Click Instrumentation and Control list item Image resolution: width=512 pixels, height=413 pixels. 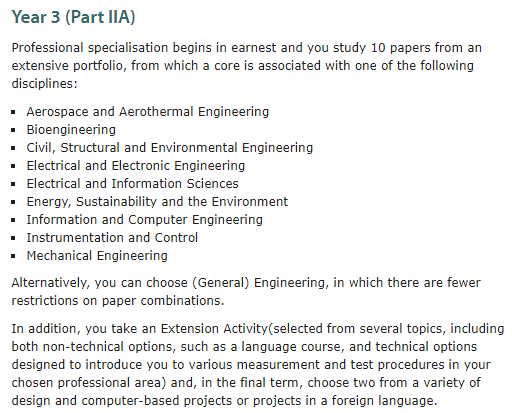tap(112, 238)
